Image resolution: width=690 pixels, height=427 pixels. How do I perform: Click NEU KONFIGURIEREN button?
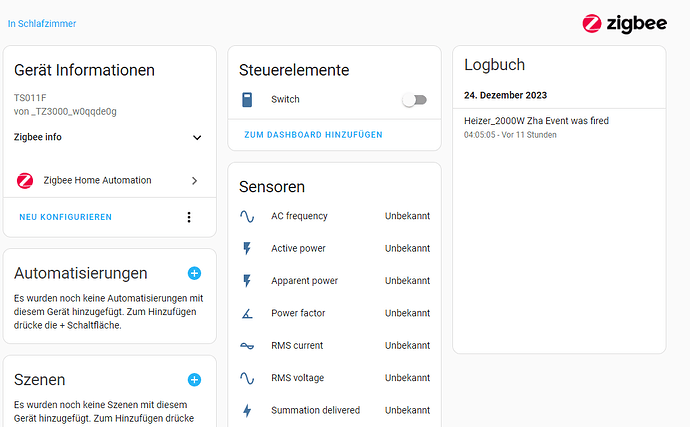click(x=66, y=217)
